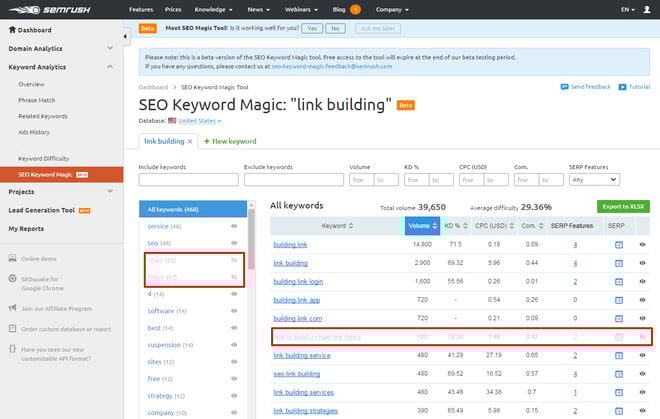Focus the Include keywords input field

pos(189,180)
